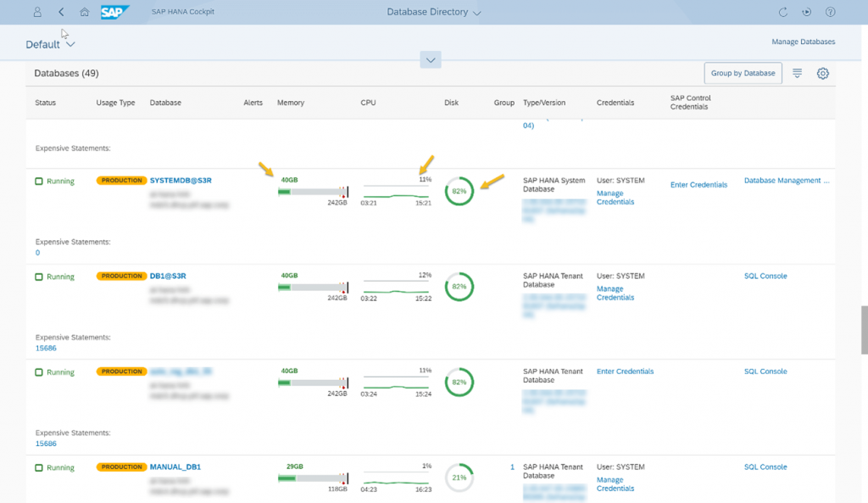The width and height of the screenshot is (868, 503).
Task: Click the Databases (49) table title
Action: 66,73
